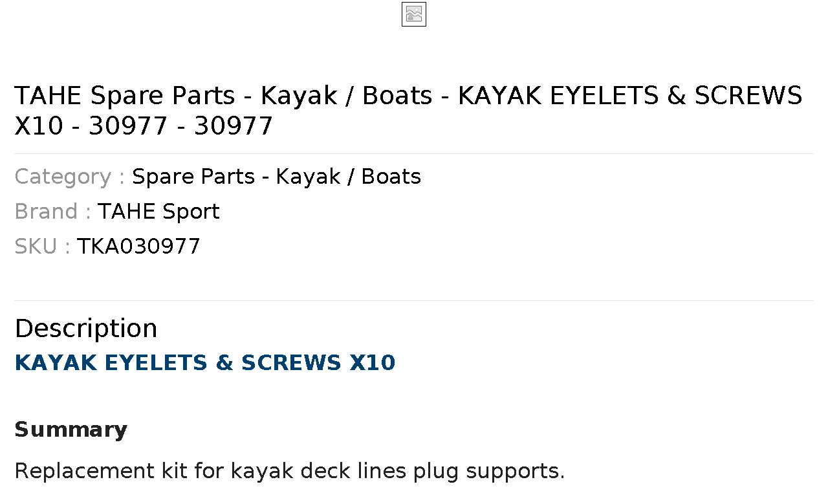Click the blue KAYAK EYELETS & SCREWS X10 heading
828x504 pixels.
tap(205, 363)
